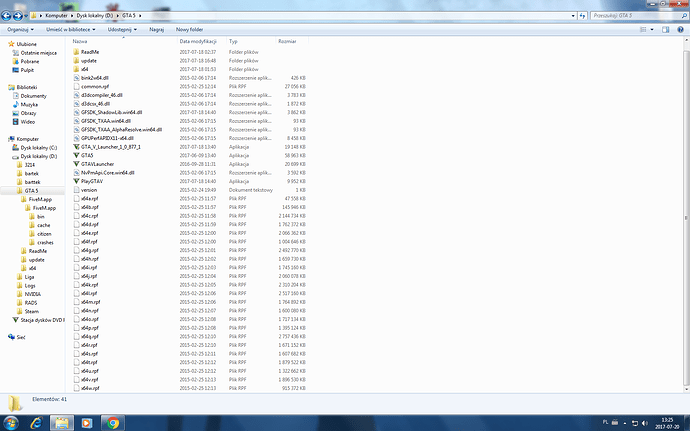The height and width of the screenshot is (431, 690).
Task: Select the crashes folder in the tree
Action: click(45, 243)
